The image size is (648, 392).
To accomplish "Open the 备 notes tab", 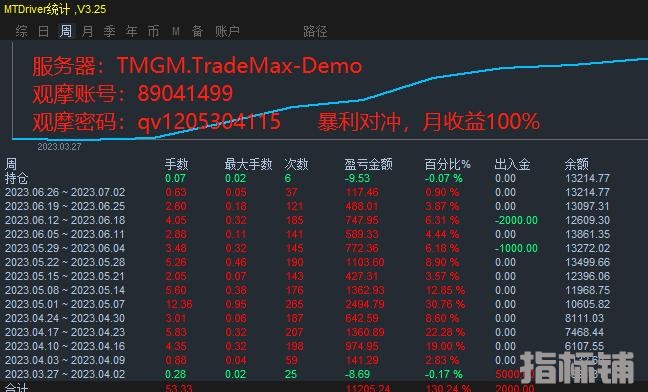I will (x=198, y=31).
